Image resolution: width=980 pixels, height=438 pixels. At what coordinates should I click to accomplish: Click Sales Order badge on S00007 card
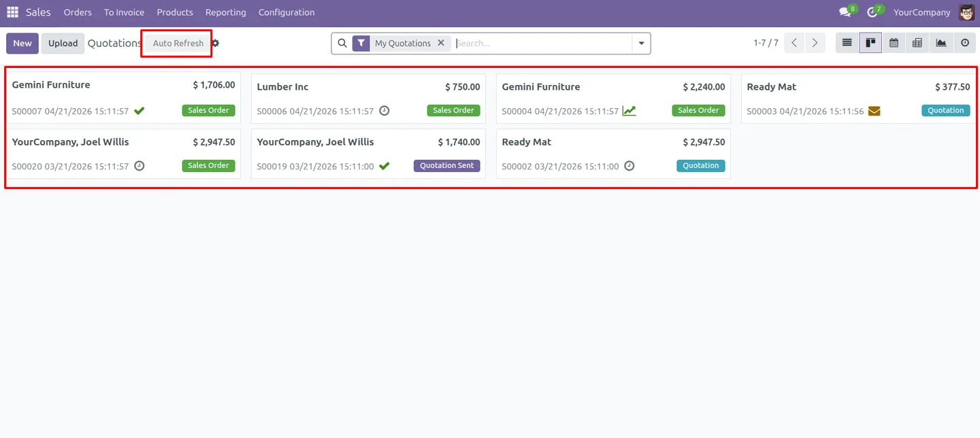coord(208,110)
